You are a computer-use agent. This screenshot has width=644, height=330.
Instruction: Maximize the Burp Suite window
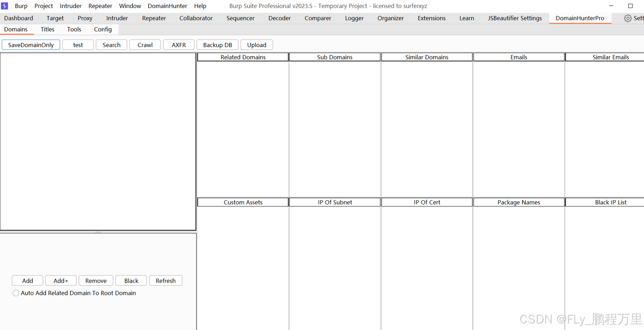point(630,6)
